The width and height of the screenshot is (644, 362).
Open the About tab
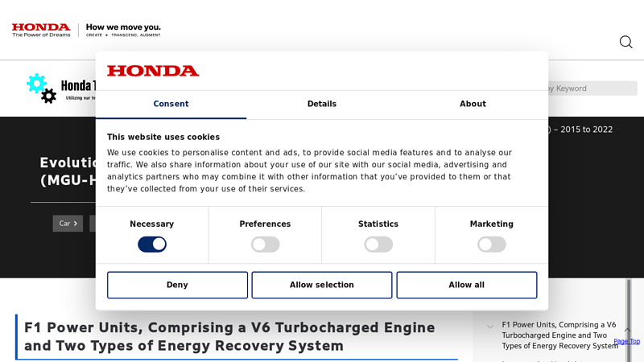coord(473,105)
